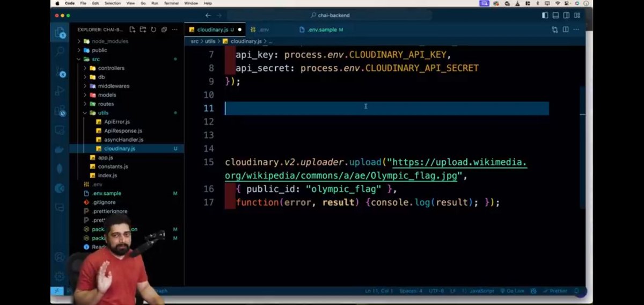Expand the node_modules folder
The height and width of the screenshot is (305, 644).
click(x=109, y=41)
